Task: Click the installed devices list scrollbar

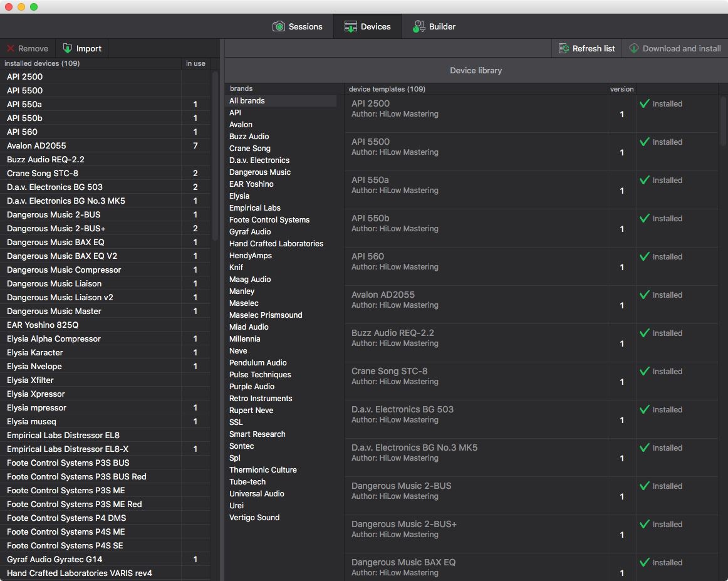Action: tap(215, 155)
